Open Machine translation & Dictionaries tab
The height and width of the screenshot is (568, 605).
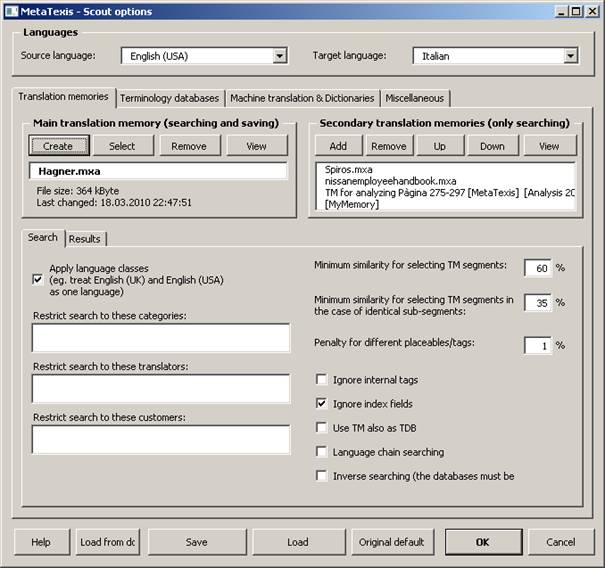302,98
